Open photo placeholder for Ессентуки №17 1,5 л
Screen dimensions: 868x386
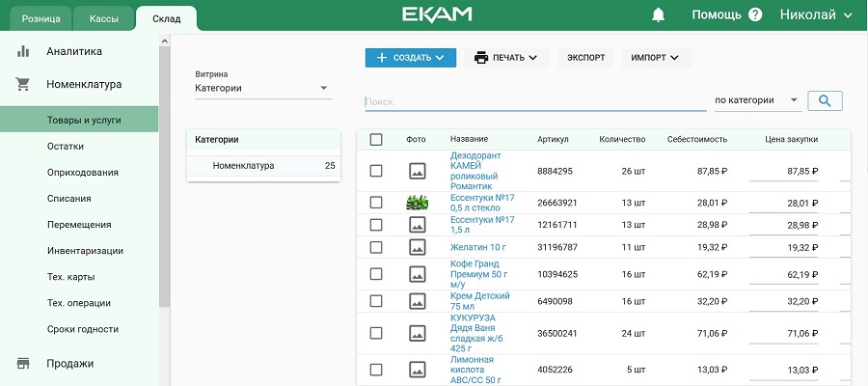point(417,225)
